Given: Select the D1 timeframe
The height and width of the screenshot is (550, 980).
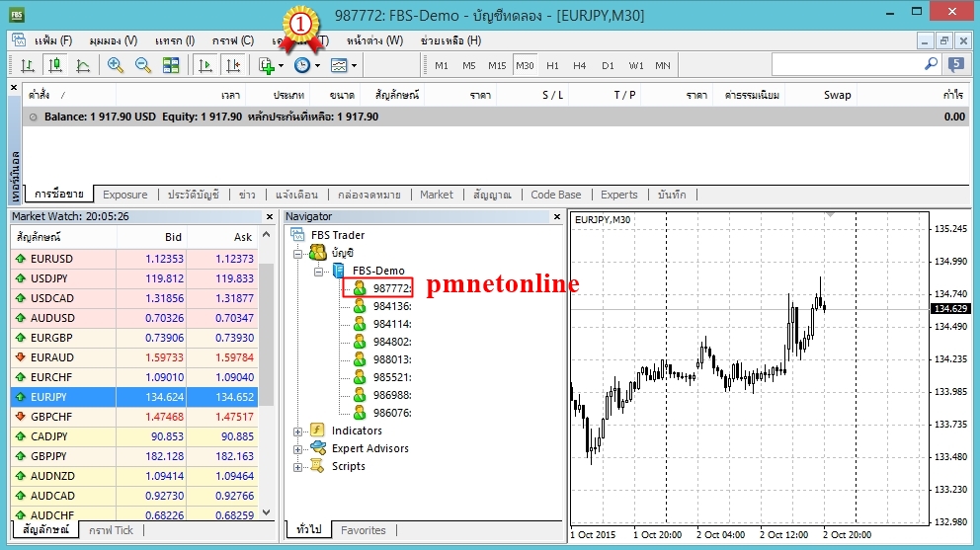Looking at the screenshot, I should 608,65.
